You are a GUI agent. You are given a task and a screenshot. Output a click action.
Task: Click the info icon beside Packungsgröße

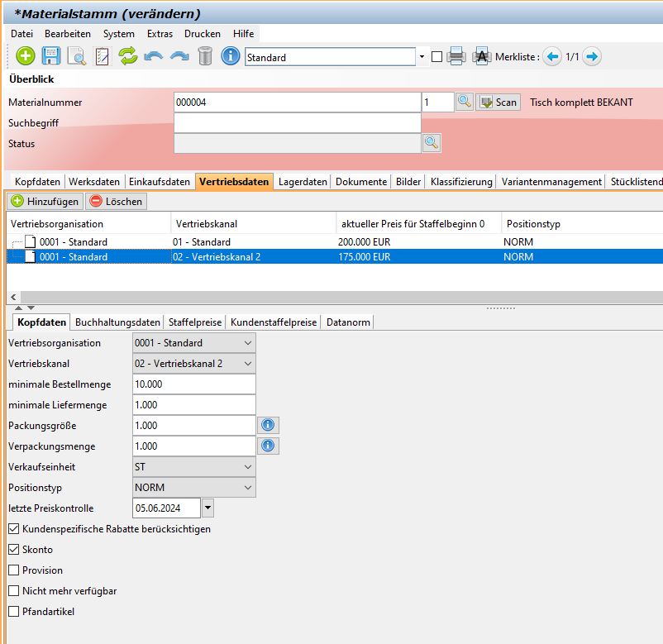(268, 426)
